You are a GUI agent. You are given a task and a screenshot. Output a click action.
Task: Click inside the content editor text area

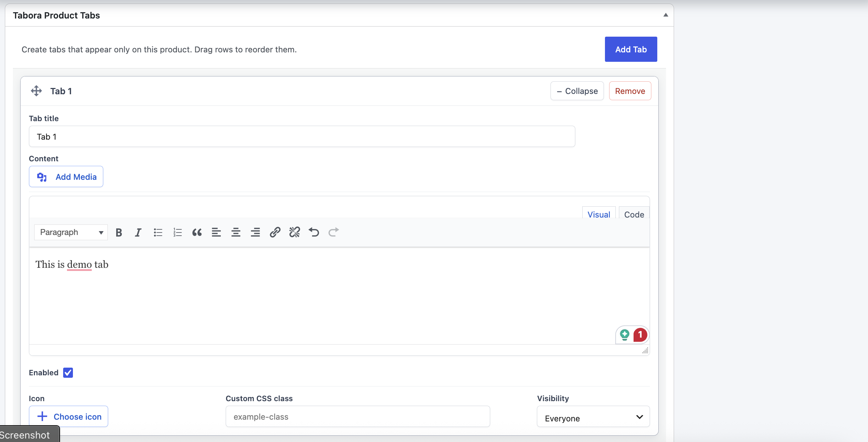[339, 296]
